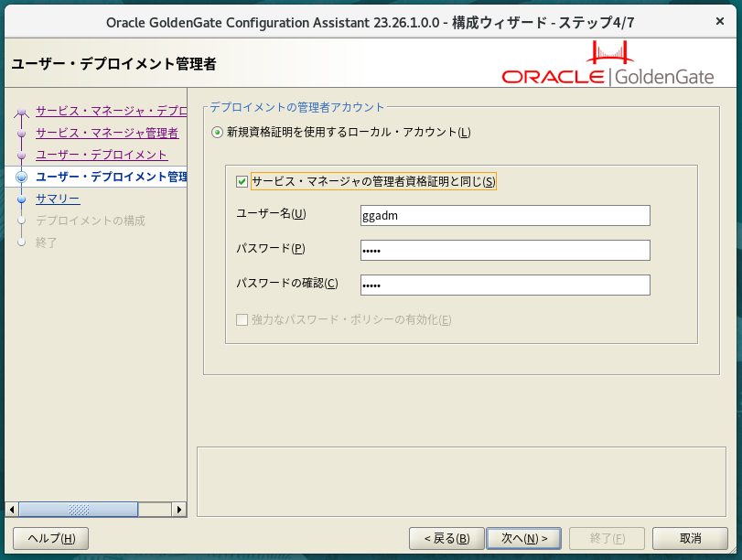Click the first step bullet for サービス・マネージャ・デプロイメント
This screenshot has height=560, width=742.
[22, 112]
